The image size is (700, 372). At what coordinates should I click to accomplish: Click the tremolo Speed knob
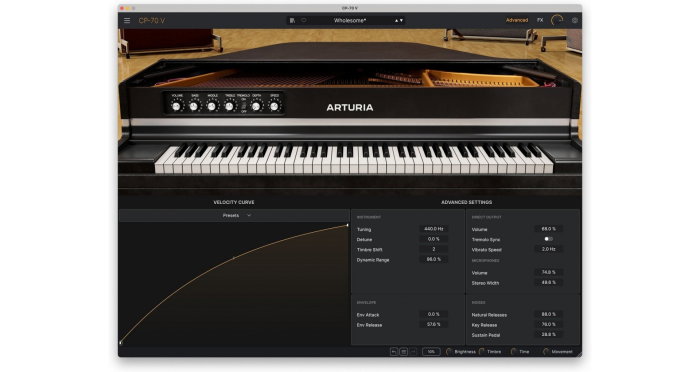274,106
